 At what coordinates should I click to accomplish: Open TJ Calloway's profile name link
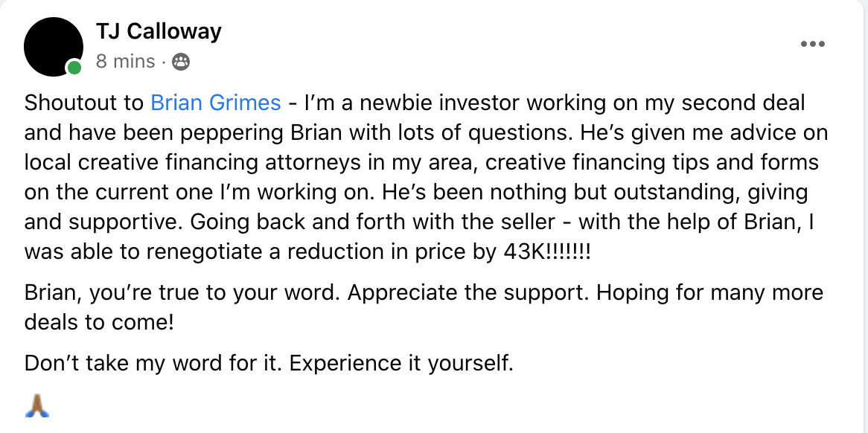click(x=159, y=31)
